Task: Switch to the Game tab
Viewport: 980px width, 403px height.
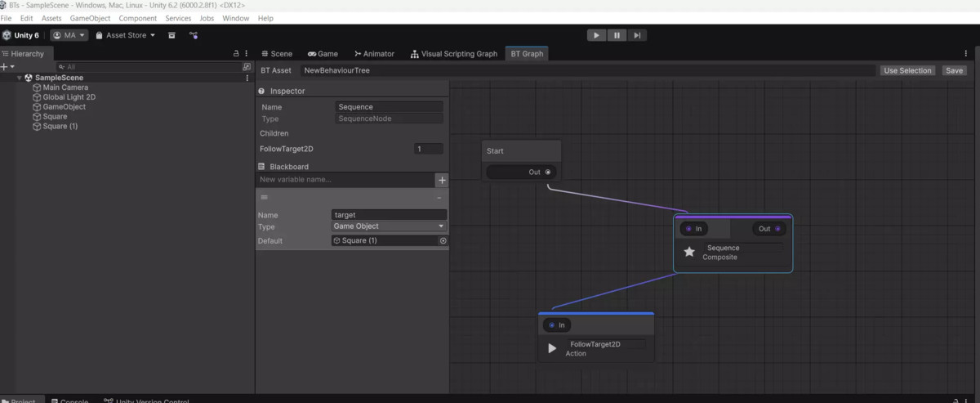Action: (323, 54)
